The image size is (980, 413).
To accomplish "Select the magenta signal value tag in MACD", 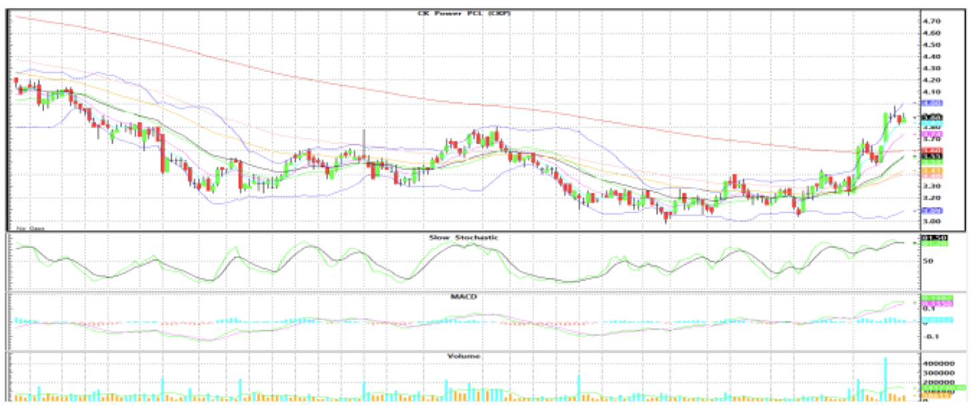I will [937, 304].
